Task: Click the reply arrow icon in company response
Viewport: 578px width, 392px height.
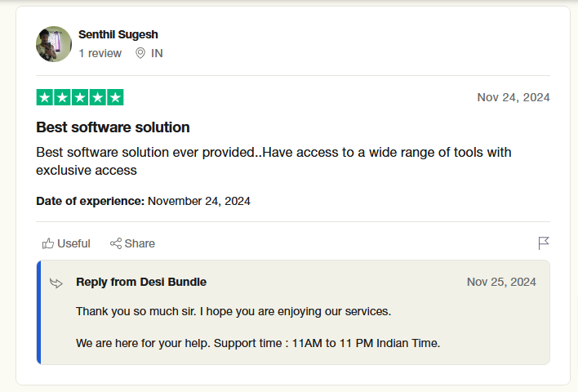Action: coord(56,283)
